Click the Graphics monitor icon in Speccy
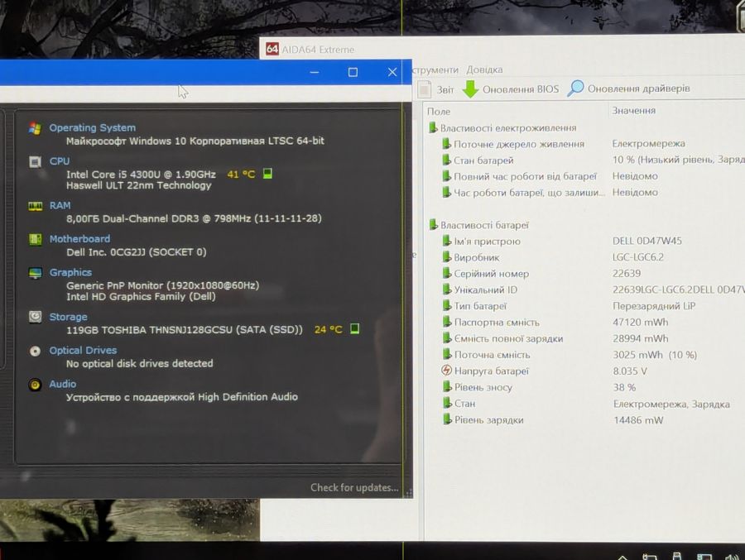The height and width of the screenshot is (560, 745). 35,273
